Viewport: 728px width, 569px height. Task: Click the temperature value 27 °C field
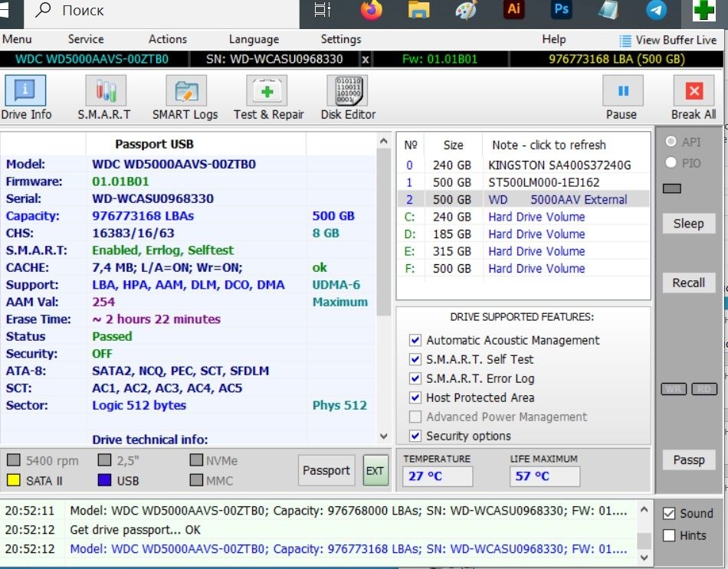(438, 476)
